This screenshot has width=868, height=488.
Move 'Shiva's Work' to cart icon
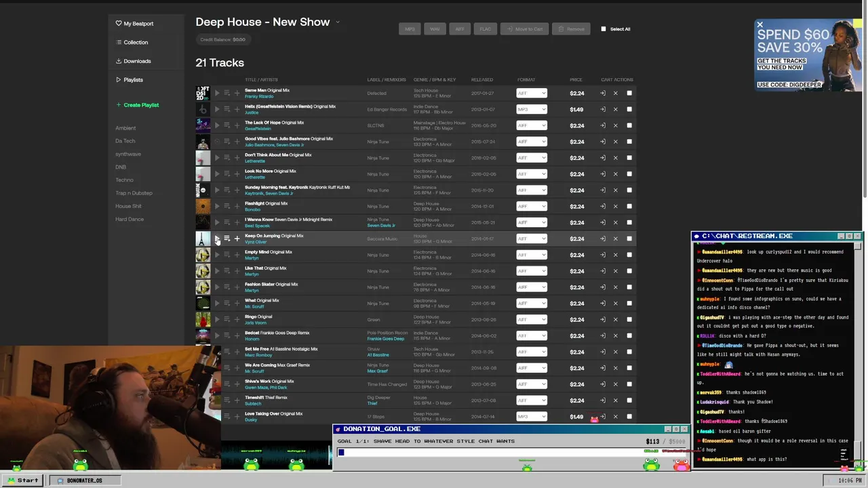pos(602,384)
